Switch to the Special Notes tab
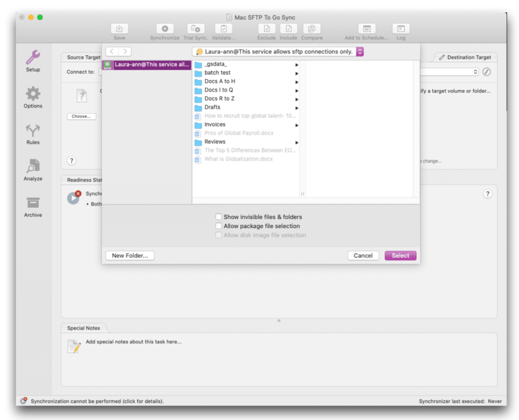The height and width of the screenshot is (420, 519). [x=84, y=327]
